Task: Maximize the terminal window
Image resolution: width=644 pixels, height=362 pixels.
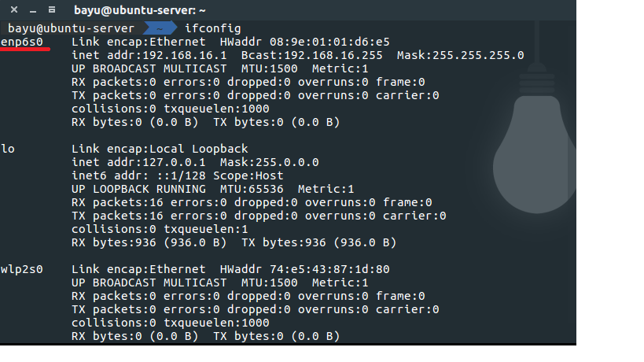Action: tap(51, 10)
